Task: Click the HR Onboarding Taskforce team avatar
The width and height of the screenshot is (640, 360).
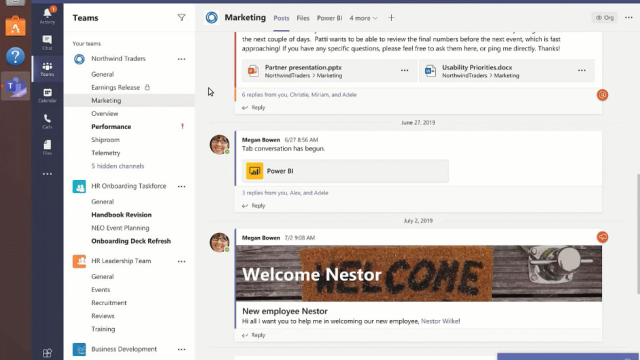Action: (x=79, y=186)
